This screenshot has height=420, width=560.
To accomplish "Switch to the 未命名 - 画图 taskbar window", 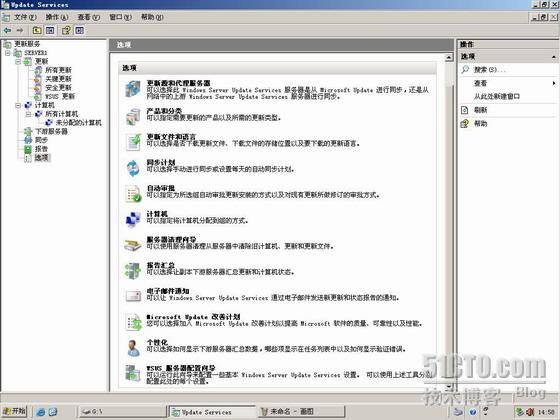I will [302, 412].
